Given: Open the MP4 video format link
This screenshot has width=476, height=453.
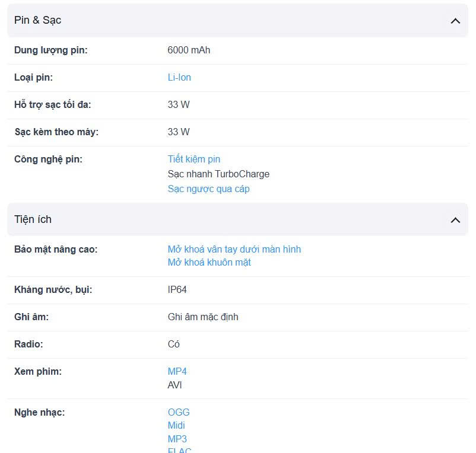Looking at the screenshot, I should pos(177,371).
